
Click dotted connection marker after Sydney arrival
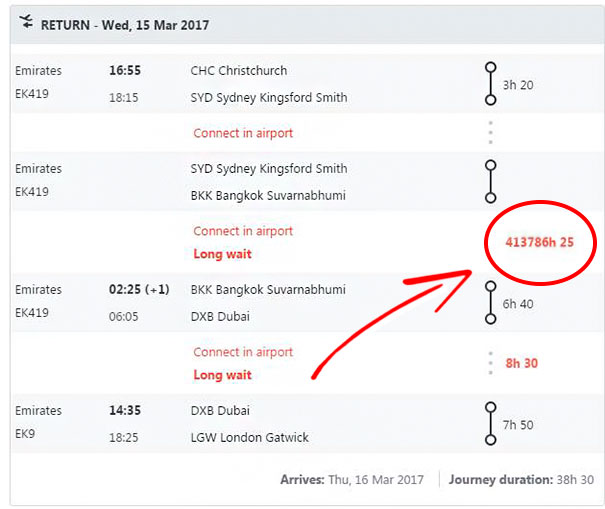490,133
